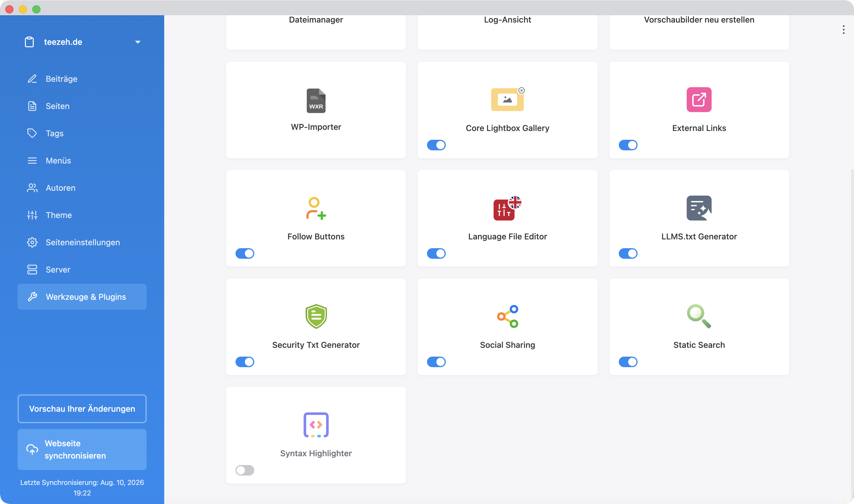Select Werkzeuge & Plugins in the sidebar

click(82, 297)
